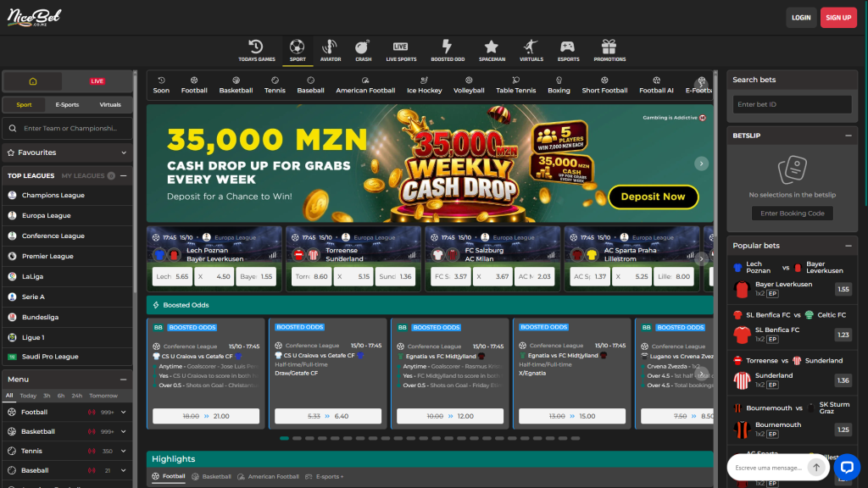Open the American Football highlights tab
This screenshot has height=488, width=868.
click(268, 476)
